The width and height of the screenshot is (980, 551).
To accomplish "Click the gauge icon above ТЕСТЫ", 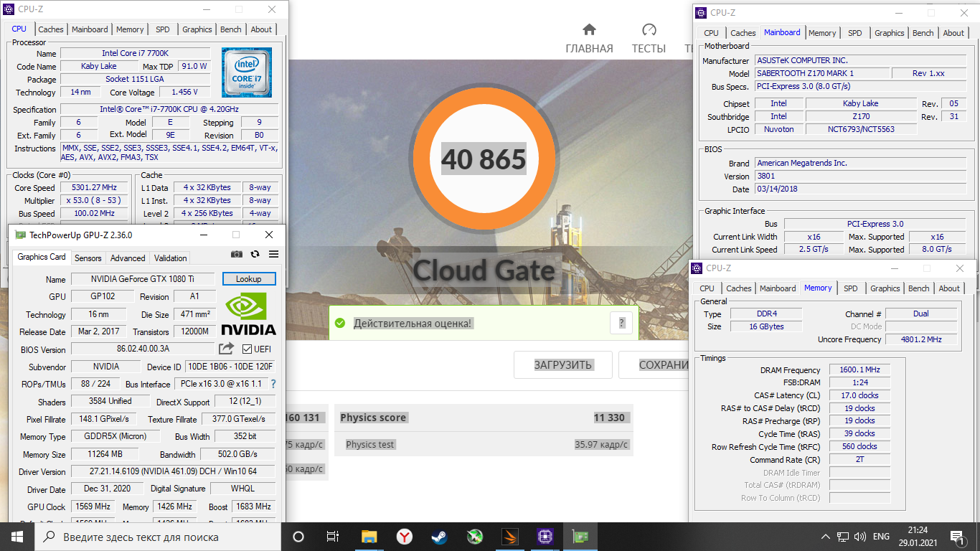I will [x=649, y=29].
